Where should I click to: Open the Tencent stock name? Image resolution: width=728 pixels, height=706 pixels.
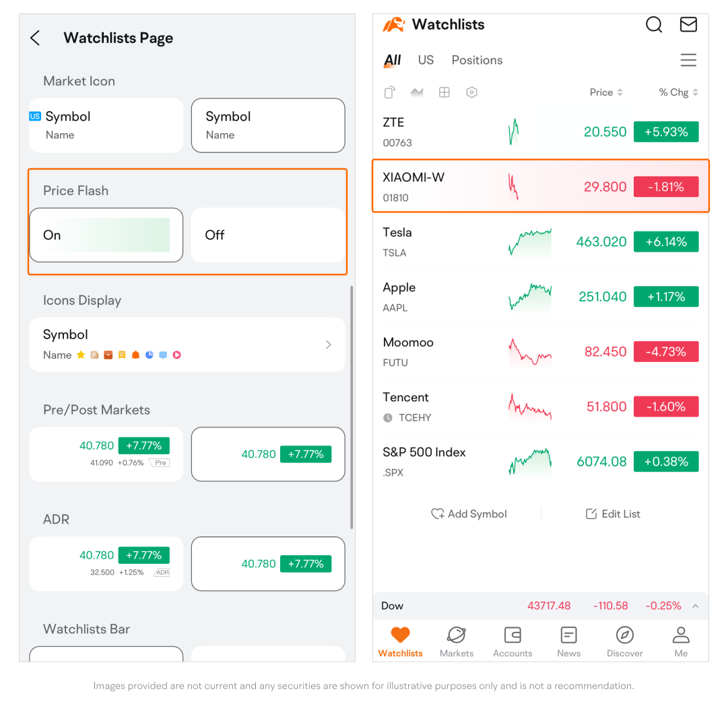click(405, 397)
